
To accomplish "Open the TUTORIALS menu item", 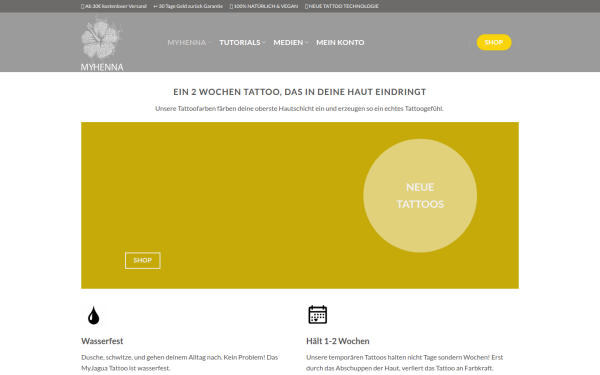I will coord(240,42).
